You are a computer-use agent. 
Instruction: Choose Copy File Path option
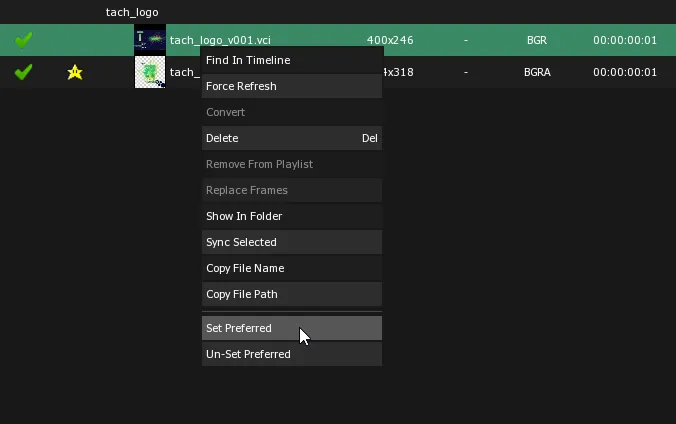click(292, 294)
